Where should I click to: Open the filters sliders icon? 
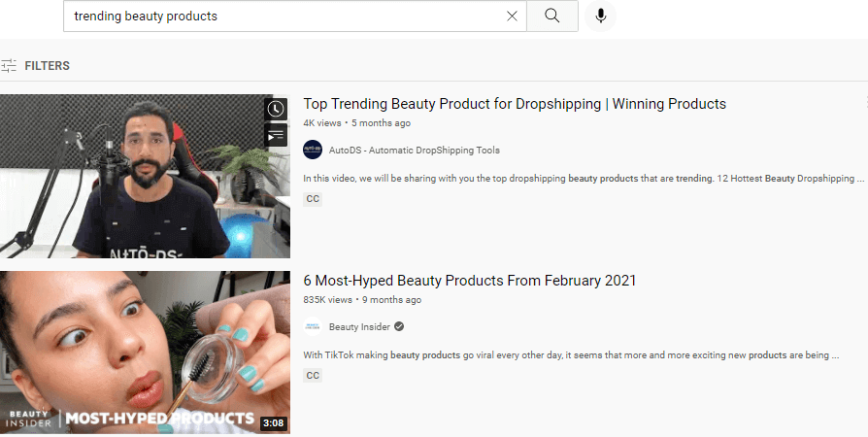tap(9, 66)
